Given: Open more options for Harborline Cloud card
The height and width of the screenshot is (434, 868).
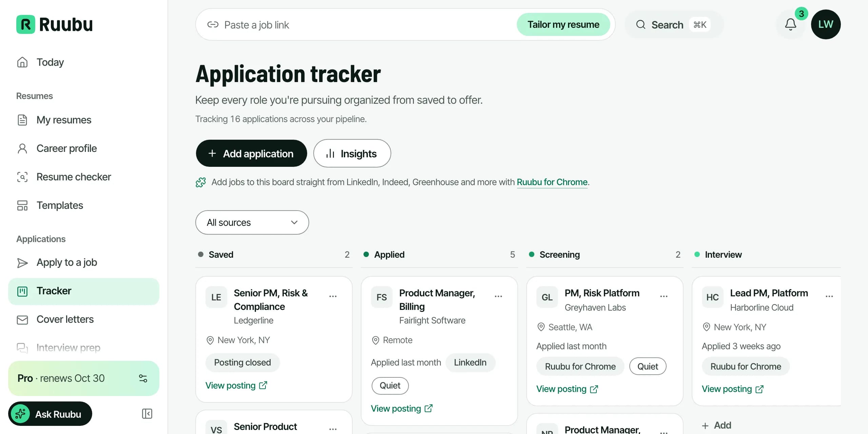Looking at the screenshot, I should (x=829, y=296).
